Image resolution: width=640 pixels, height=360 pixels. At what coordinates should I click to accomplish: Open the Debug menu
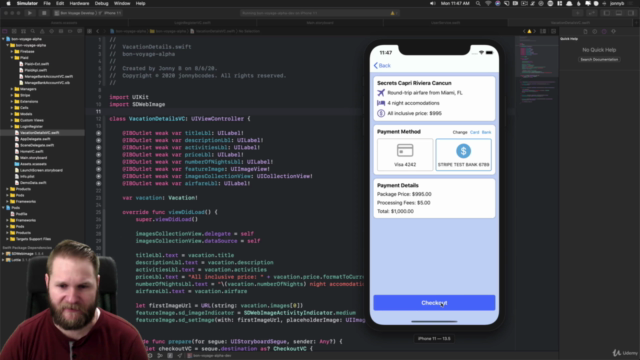point(101,3)
